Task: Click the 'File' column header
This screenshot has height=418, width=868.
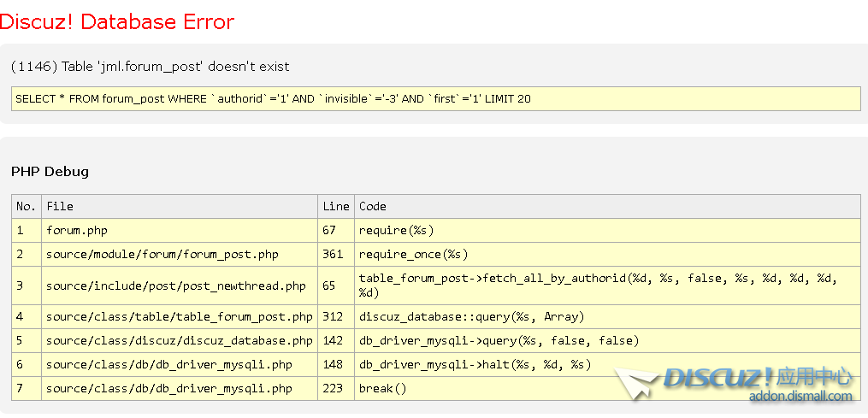Action: point(180,207)
